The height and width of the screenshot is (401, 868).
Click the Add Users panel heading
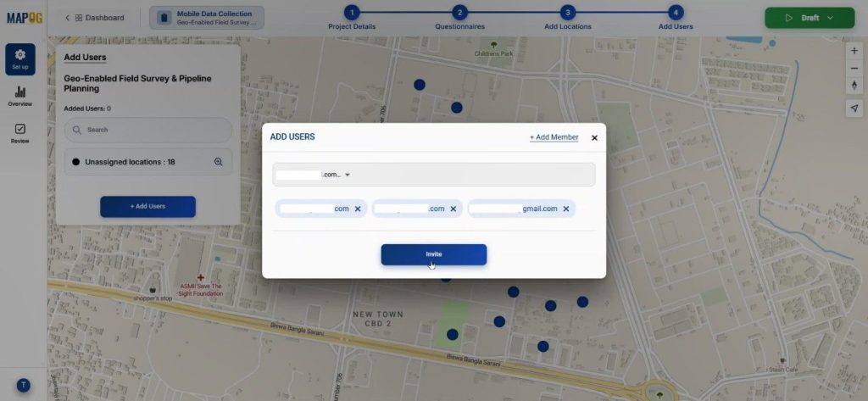click(x=85, y=57)
